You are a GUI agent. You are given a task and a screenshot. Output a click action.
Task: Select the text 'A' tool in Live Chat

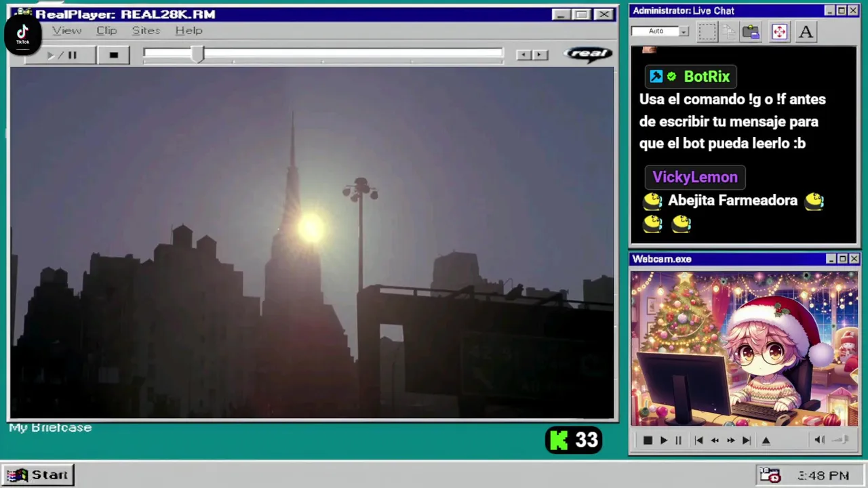pyautogui.click(x=806, y=32)
